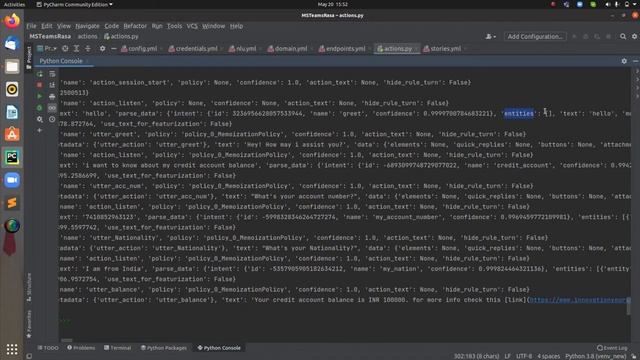Toggle Structure side tool window

point(29,287)
